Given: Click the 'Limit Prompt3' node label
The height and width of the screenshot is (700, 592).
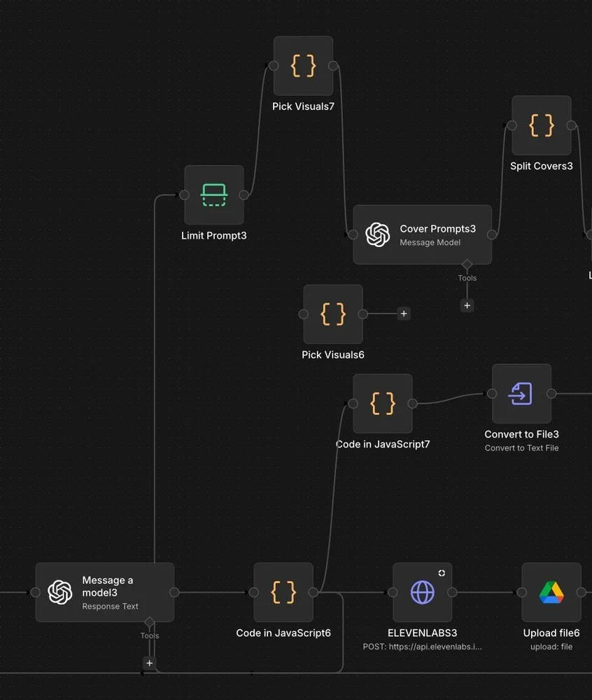Looking at the screenshot, I should pos(213,235).
